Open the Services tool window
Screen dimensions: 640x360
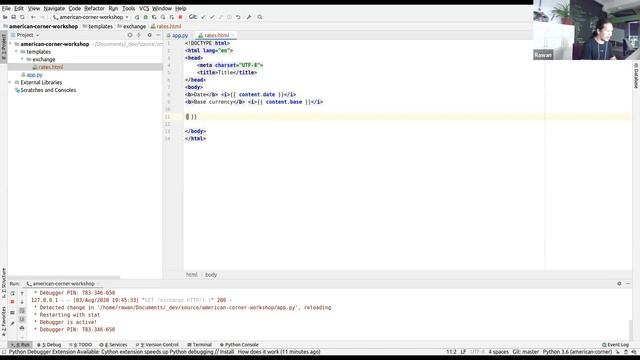(113, 345)
